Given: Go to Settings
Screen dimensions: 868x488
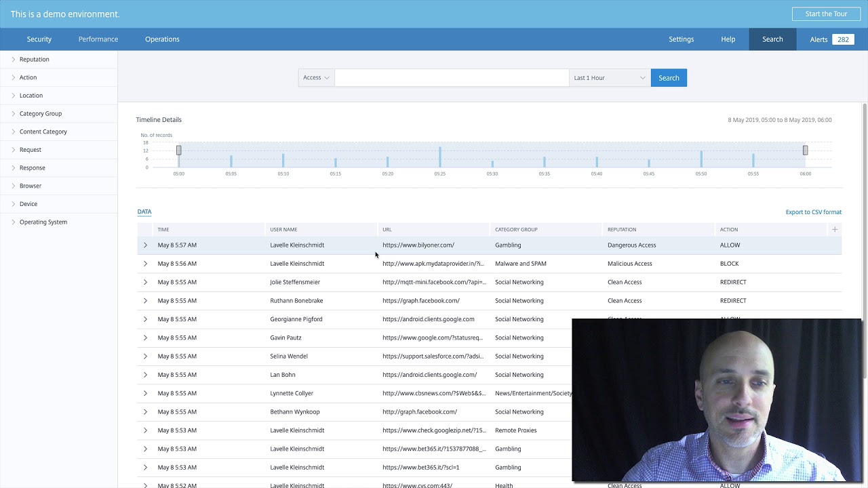Looking at the screenshot, I should (x=682, y=39).
